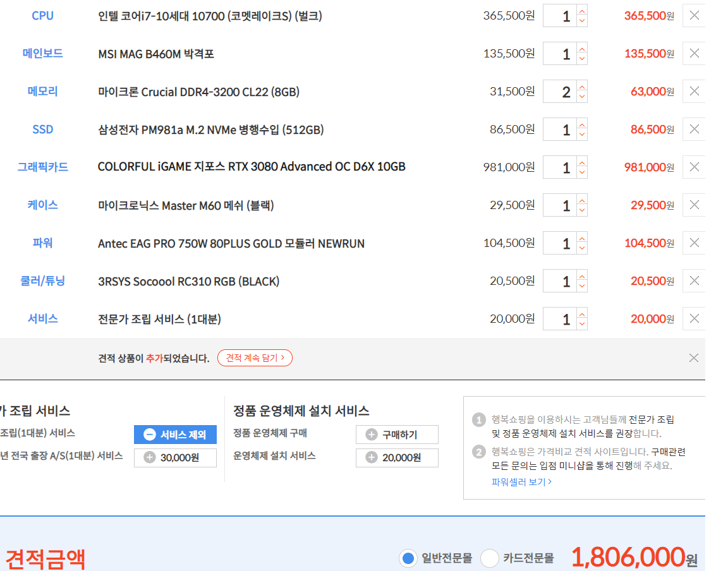Decrease graphics card quantity with down arrow
This screenshot has width=728, height=571.
click(x=582, y=172)
